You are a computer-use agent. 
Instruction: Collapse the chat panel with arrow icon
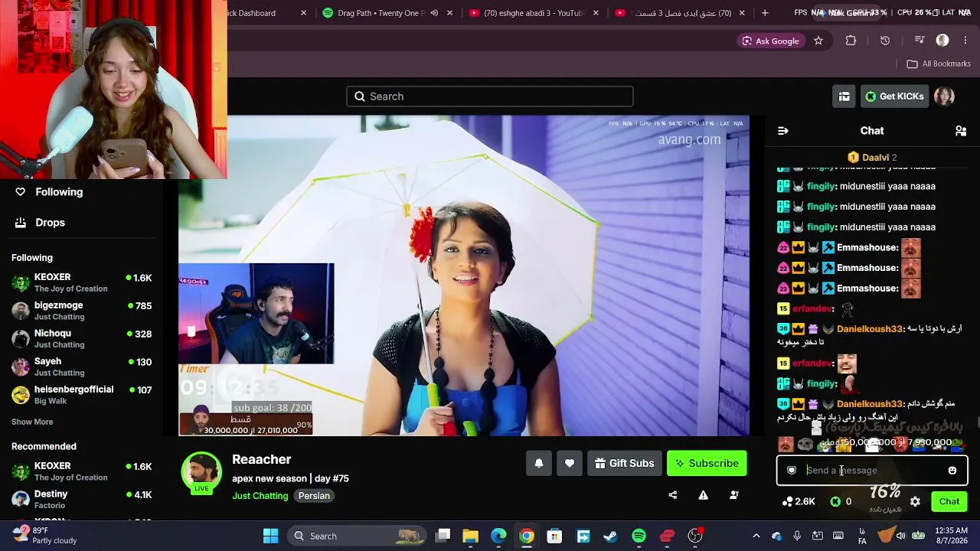782,131
